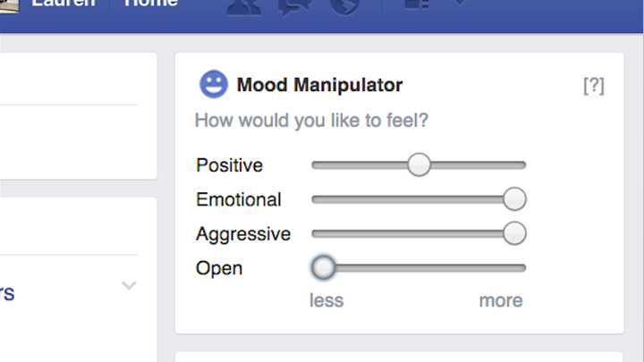Click the Positive slider handle
Image resolution: width=644 pixels, height=362 pixels.
pyautogui.click(x=419, y=165)
